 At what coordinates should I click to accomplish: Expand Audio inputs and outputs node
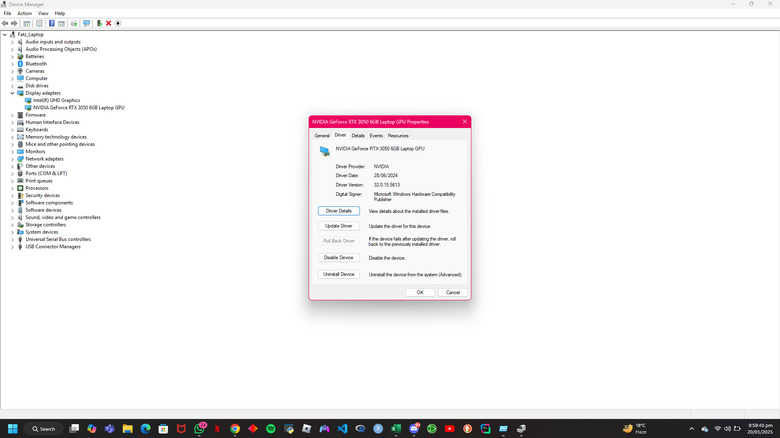point(12,42)
